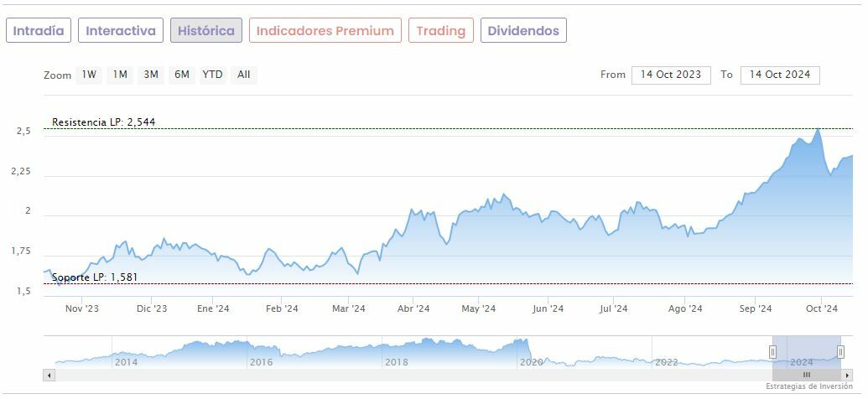Open Indicadores Premium tab
The image size is (868, 399).
coord(325,31)
